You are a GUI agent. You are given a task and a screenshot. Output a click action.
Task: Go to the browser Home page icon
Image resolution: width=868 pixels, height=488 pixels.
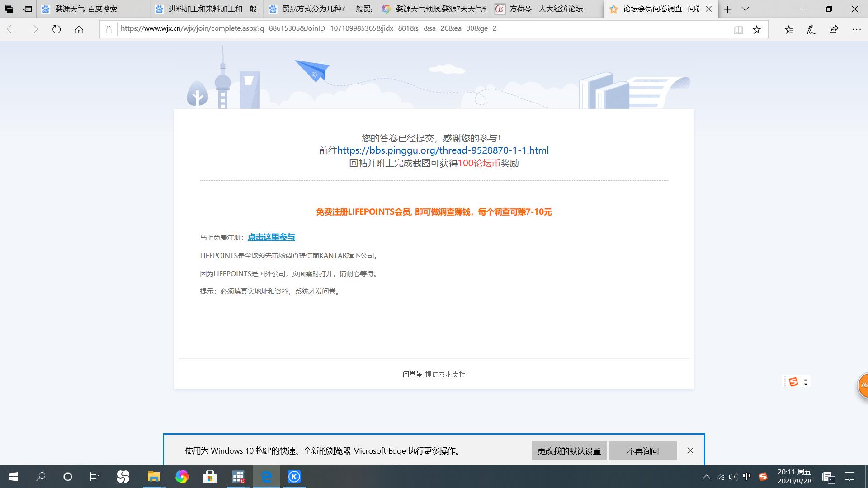coord(79,30)
